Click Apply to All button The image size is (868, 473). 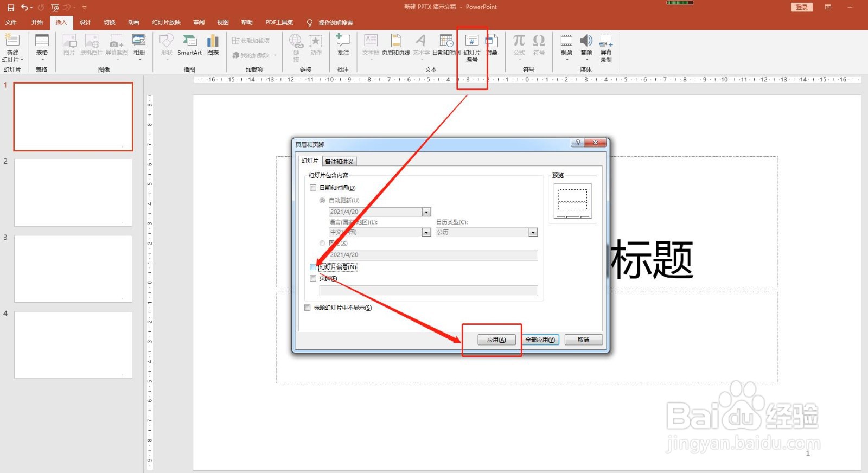540,340
